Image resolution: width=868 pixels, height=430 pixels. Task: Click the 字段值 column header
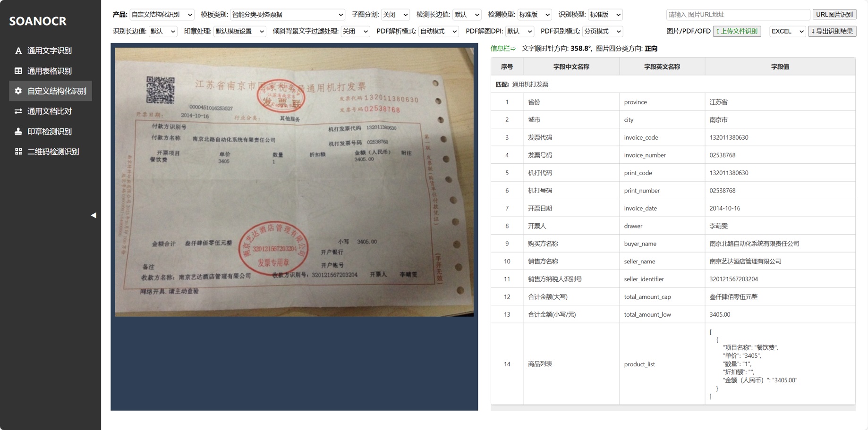780,67
